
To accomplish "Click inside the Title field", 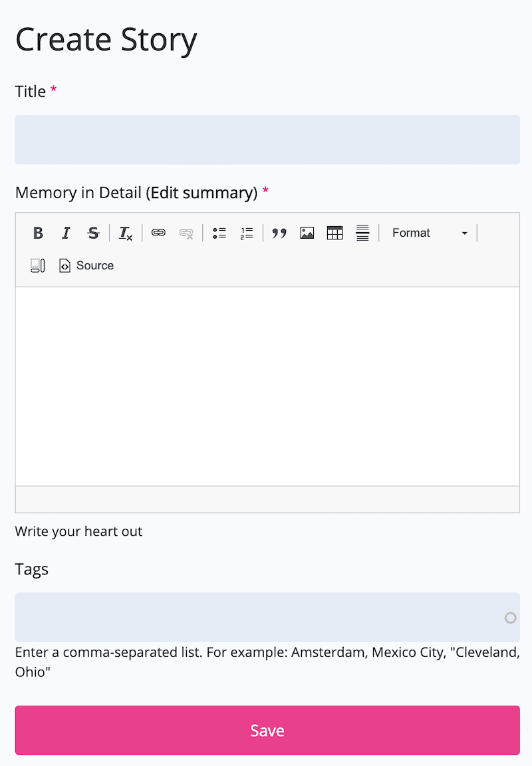I will tap(266, 140).
